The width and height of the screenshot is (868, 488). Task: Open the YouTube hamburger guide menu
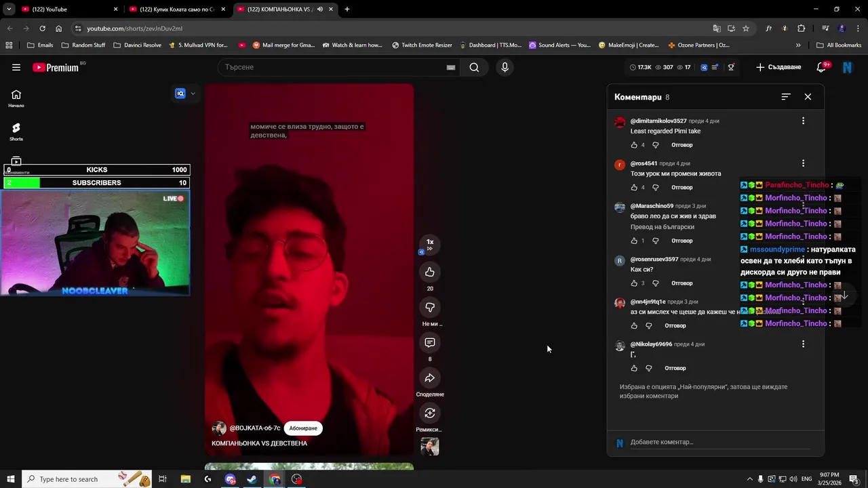pos(16,67)
